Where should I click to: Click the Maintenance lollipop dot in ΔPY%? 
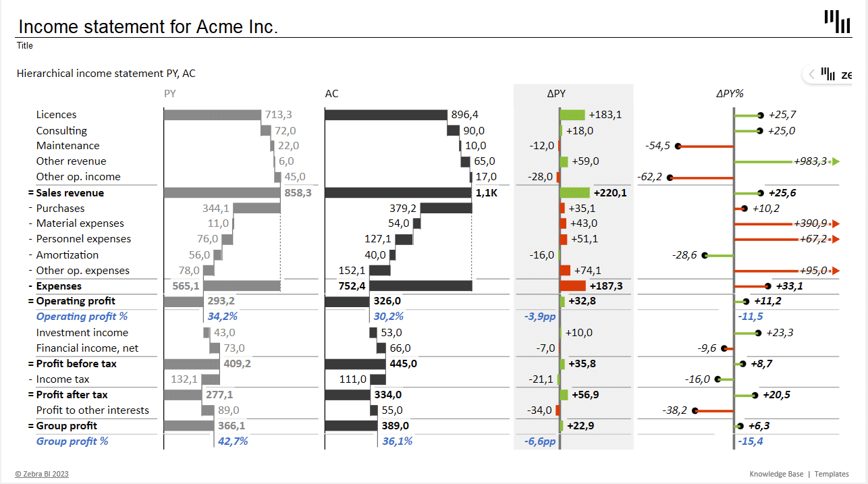click(678, 146)
